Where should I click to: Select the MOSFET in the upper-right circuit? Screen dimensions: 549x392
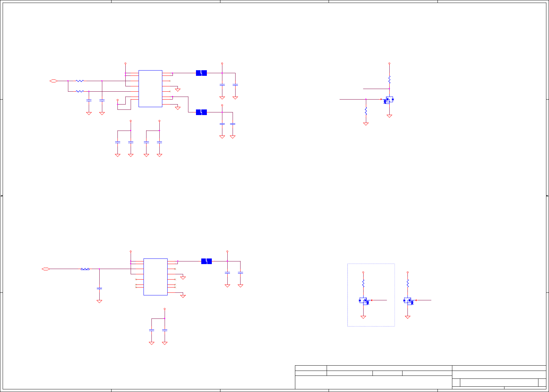pos(389,100)
